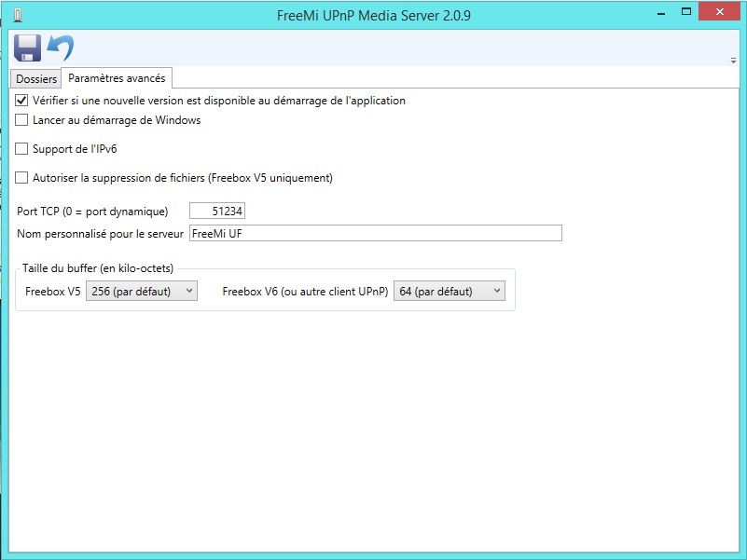The width and height of the screenshot is (747, 560).
Task: Enable Lancer au démarrage de Windows
Action: [x=21, y=120]
